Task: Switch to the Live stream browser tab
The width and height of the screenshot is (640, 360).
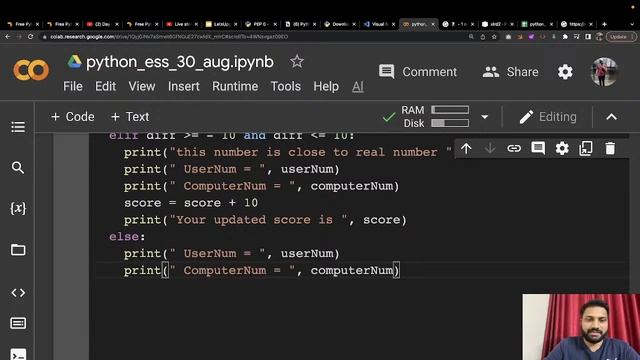Action: pyautogui.click(x=182, y=24)
